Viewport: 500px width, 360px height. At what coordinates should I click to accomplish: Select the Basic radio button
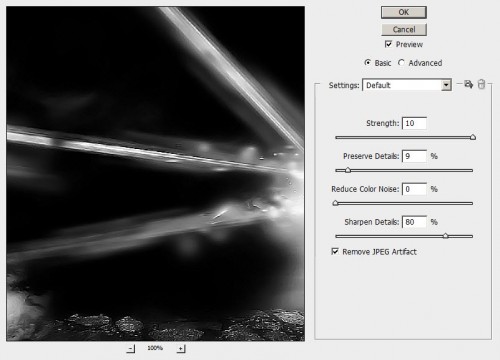click(x=368, y=63)
